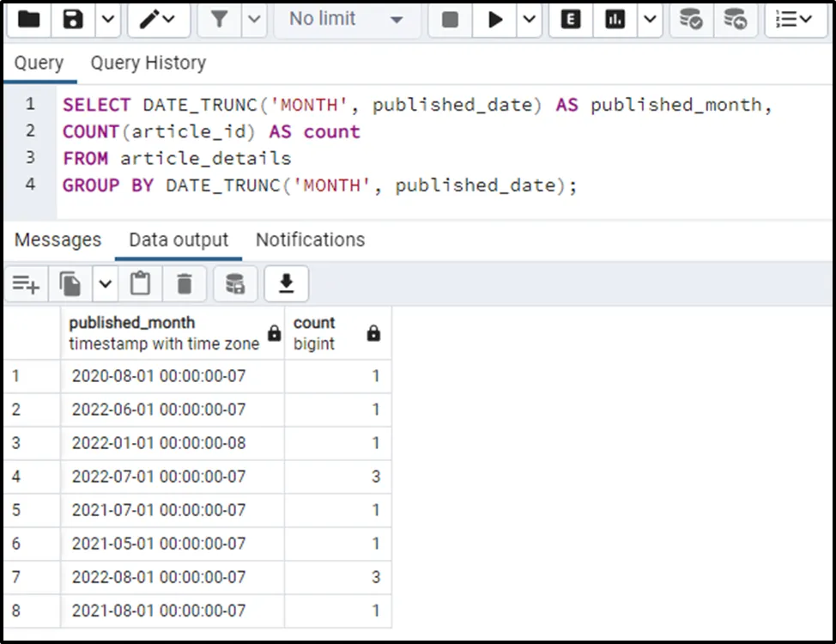Click the Explain Analyze chart icon

tap(615, 19)
